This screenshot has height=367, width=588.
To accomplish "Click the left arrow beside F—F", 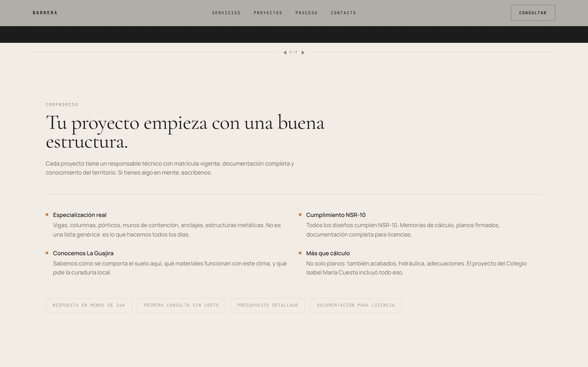I will [285, 52].
